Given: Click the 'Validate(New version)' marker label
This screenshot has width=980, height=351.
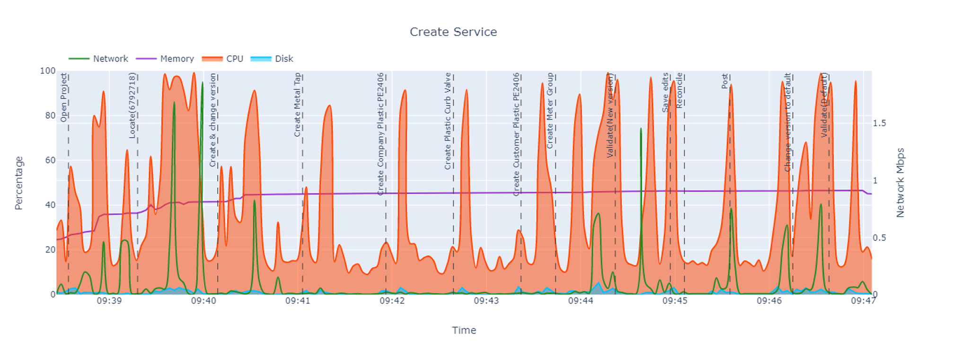Looking at the screenshot, I should tap(610, 115).
